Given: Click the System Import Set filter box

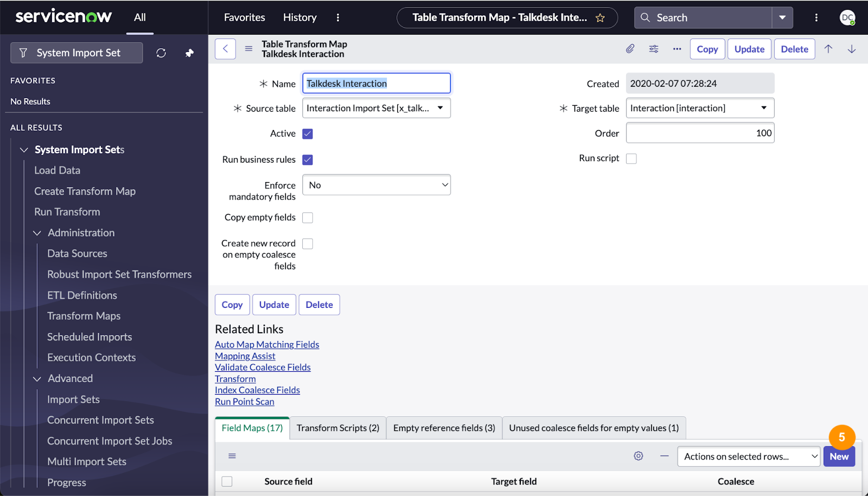Looking at the screenshot, I should pyautogui.click(x=76, y=53).
